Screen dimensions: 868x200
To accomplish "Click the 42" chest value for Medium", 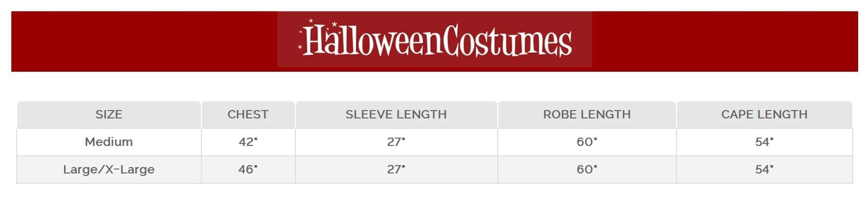I will 248,142.
